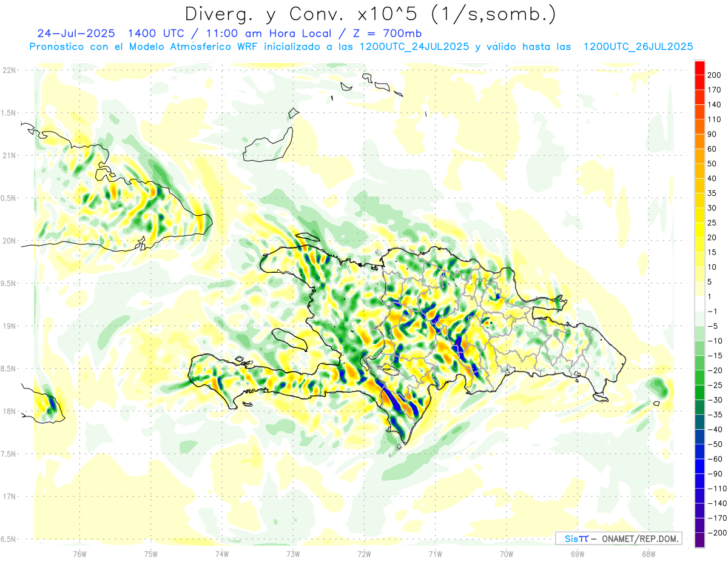Click the longitude label "71W"
Image resolution: width=728 pixels, height=562 pixels.
coord(434,553)
